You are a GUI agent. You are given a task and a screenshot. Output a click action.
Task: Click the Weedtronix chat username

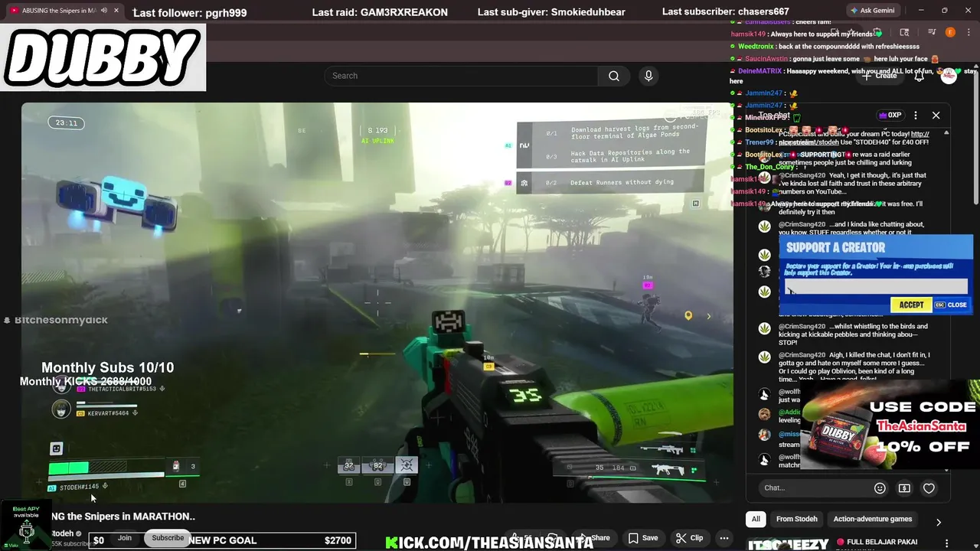(756, 47)
